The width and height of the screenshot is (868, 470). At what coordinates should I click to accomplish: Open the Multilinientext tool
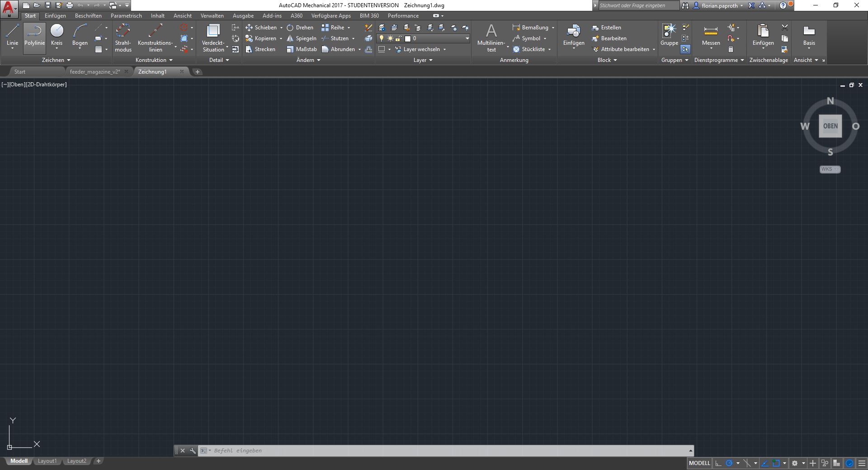(491, 37)
